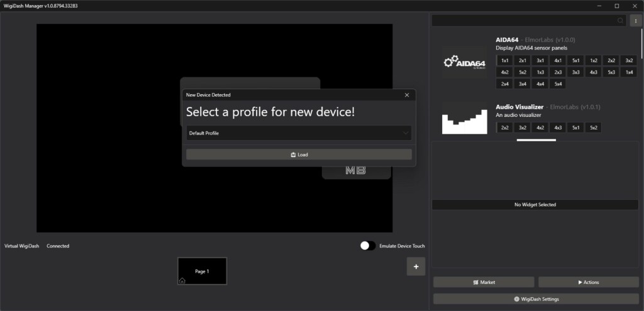Screen dimensions: 644x311
Task: Click the sort widgets arrow button
Action: click(635, 21)
